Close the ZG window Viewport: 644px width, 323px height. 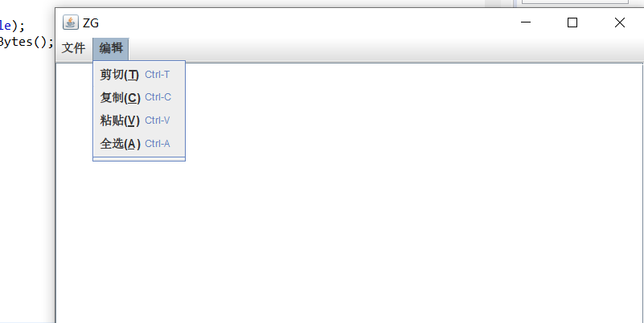[x=619, y=22]
